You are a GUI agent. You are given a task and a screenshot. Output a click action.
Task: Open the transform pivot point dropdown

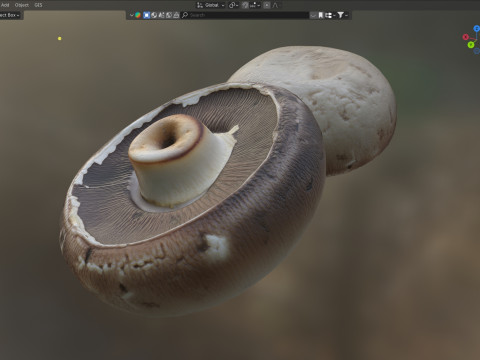pyautogui.click(x=233, y=5)
